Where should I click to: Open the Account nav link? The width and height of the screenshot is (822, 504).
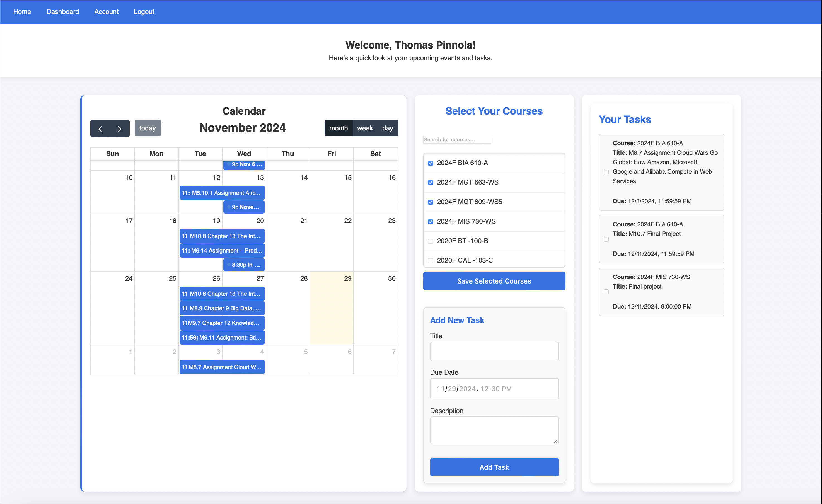[x=106, y=12]
